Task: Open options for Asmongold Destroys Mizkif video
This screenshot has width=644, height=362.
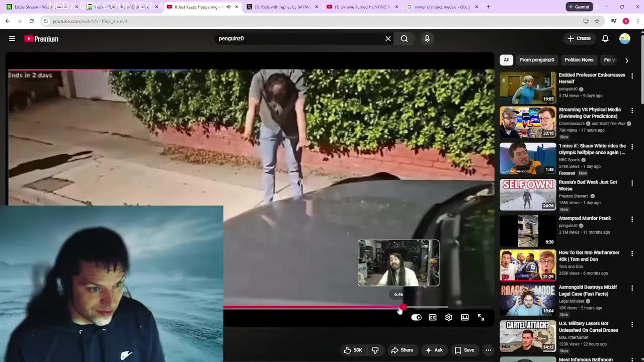Action: [632, 288]
